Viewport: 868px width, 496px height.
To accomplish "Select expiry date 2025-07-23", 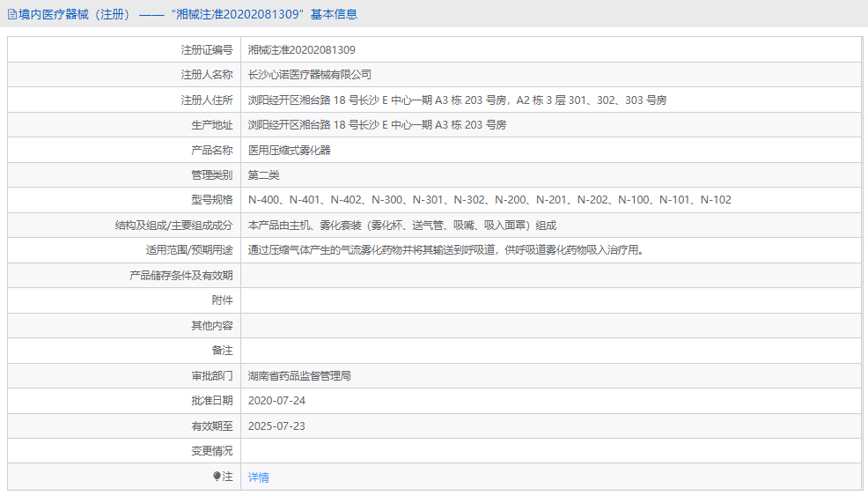I will pos(276,426).
